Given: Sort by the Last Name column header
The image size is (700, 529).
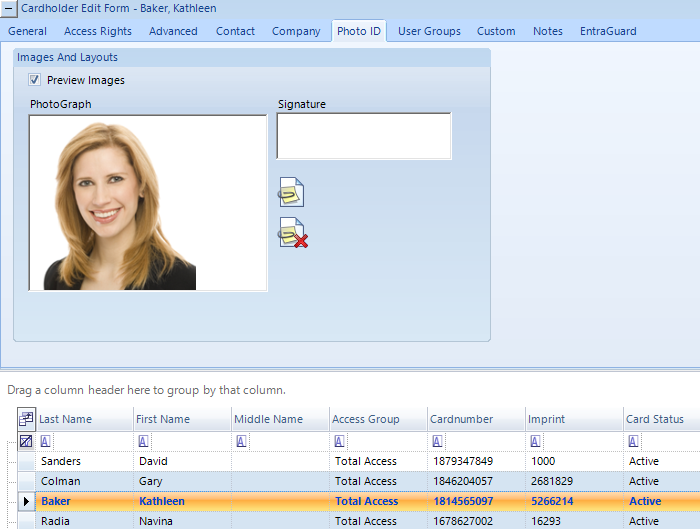Looking at the screenshot, I should tap(66, 419).
